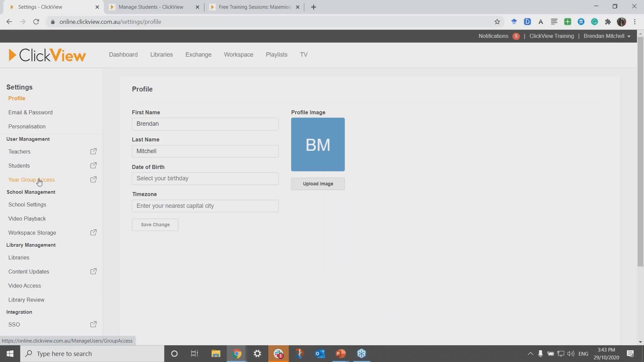The image size is (644, 362).
Task: Open external link icon beside Year Group Access
Action: (94, 180)
